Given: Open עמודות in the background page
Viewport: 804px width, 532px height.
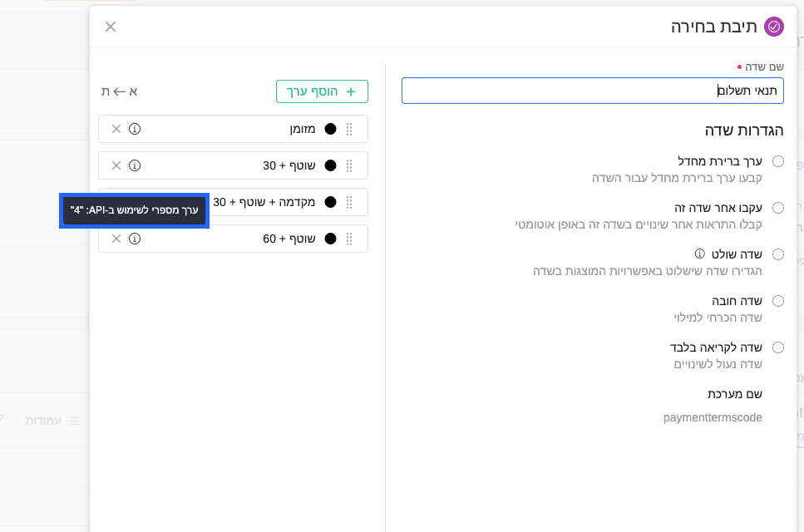Looking at the screenshot, I should point(43,421).
